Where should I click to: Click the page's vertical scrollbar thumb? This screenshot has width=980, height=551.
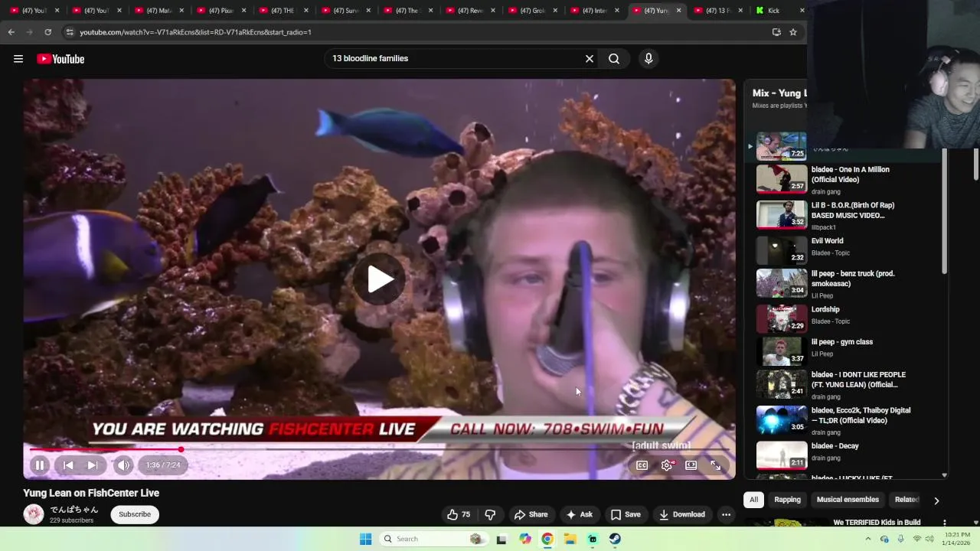[975, 165]
